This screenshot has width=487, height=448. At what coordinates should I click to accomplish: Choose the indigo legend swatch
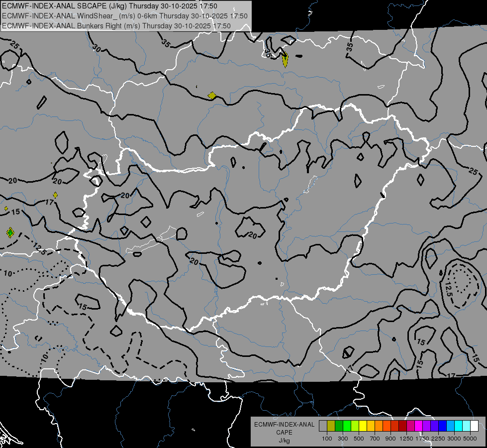click(434, 426)
